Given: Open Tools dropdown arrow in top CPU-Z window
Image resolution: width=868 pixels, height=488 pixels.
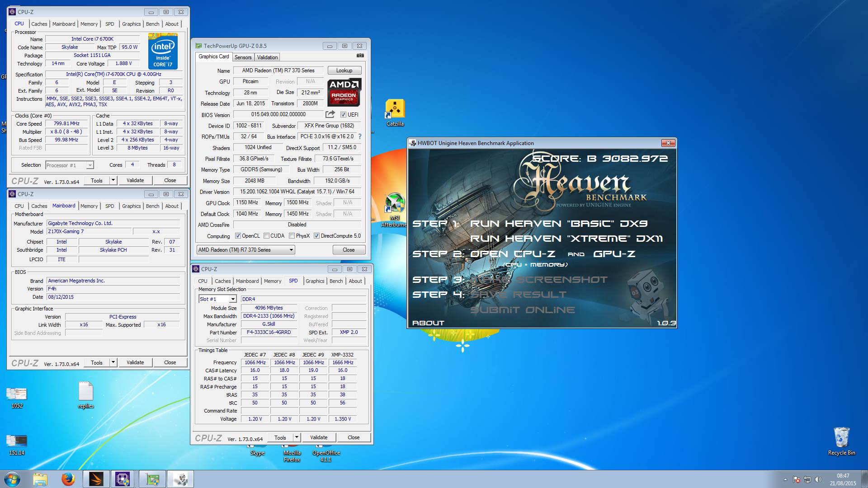Looking at the screenshot, I should pos(113,180).
